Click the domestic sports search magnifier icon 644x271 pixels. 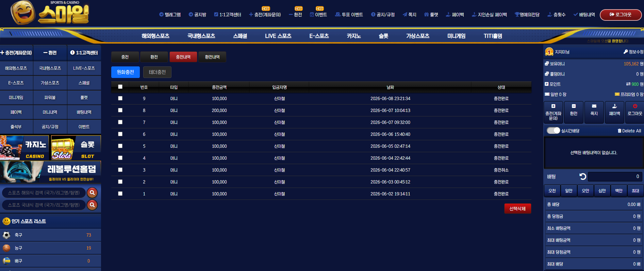92,205
